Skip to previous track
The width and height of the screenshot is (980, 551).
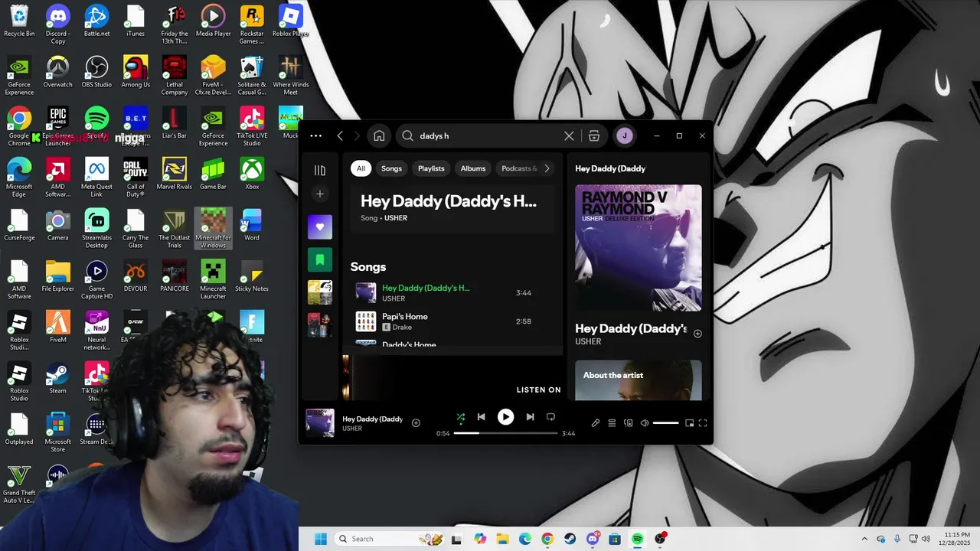coord(481,417)
